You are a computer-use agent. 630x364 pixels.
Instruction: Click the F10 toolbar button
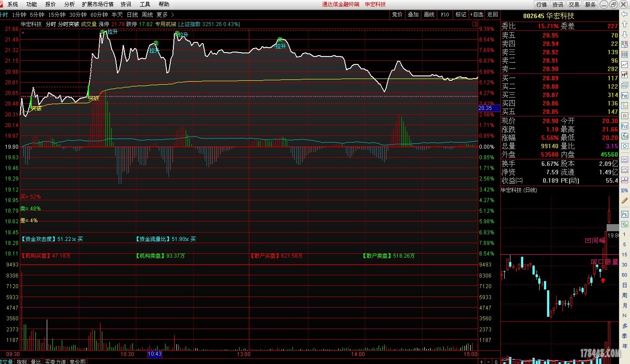pyautogui.click(x=445, y=15)
